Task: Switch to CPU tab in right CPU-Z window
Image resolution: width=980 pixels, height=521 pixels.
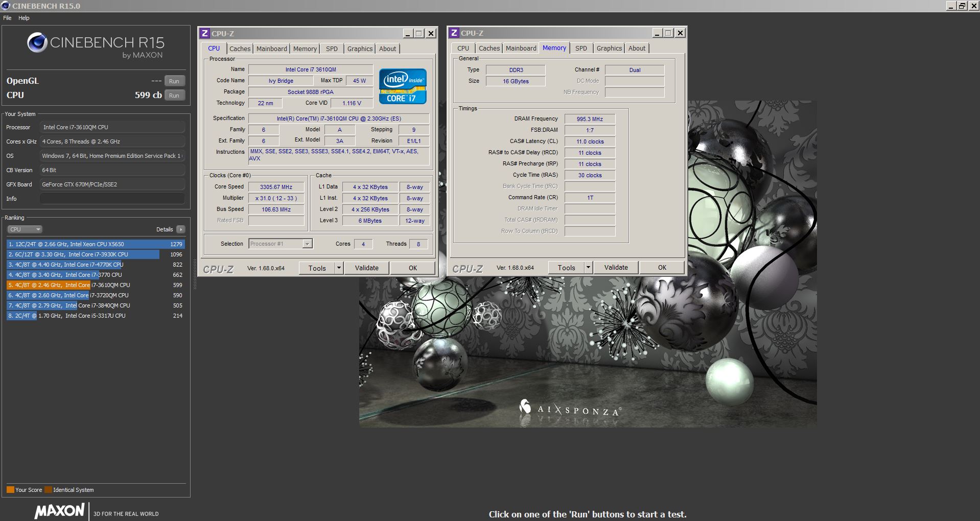Action: click(x=463, y=48)
